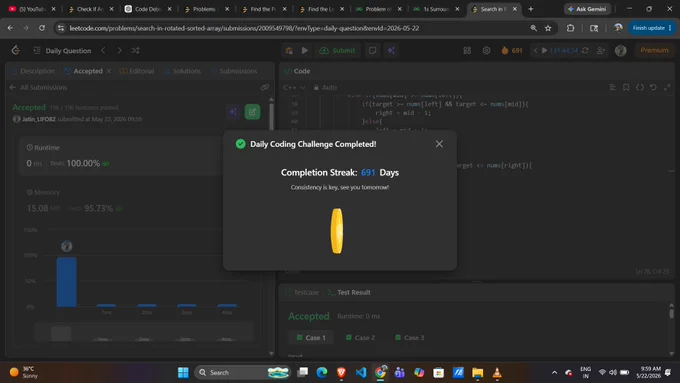Click the Test Result panel scrollbar
The height and width of the screenshot is (383, 680).
pyautogui.click(x=671, y=314)
